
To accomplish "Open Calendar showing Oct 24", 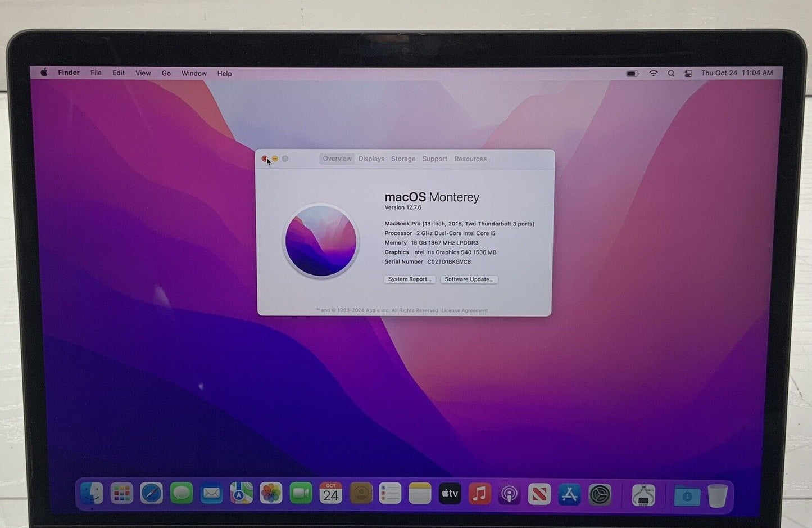I will [330, 494].
